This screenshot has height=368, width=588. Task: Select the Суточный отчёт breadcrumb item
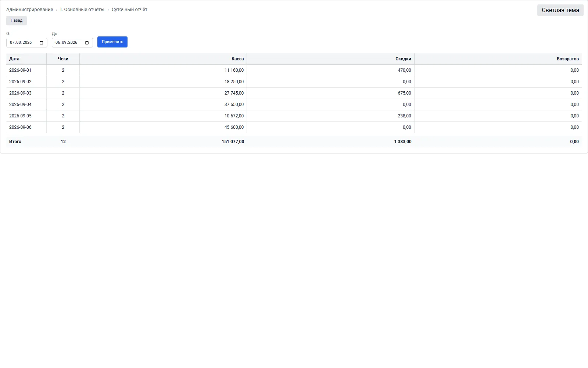129,10
